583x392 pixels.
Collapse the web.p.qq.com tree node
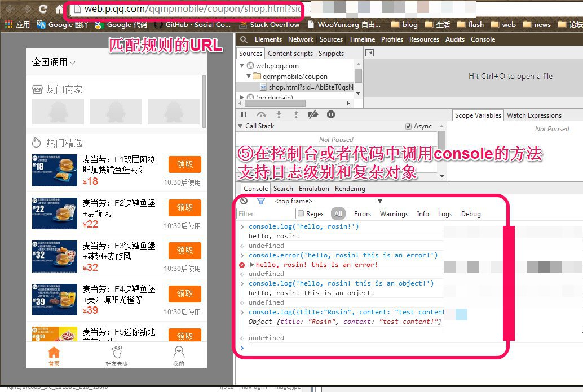point(242,65)
